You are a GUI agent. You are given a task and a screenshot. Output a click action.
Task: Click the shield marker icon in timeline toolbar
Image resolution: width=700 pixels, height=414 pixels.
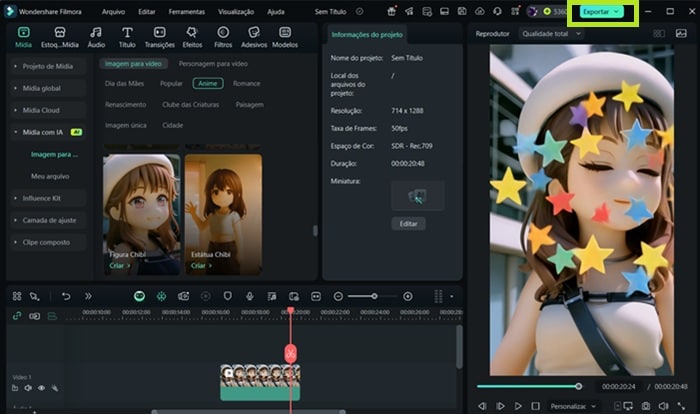click(x=228, y=296)
